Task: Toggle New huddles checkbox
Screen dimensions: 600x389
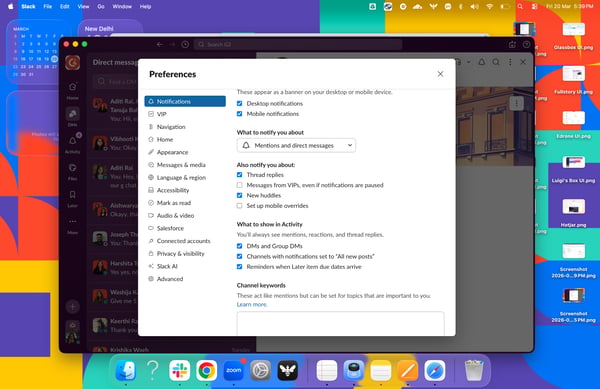Action: (240, 195)
